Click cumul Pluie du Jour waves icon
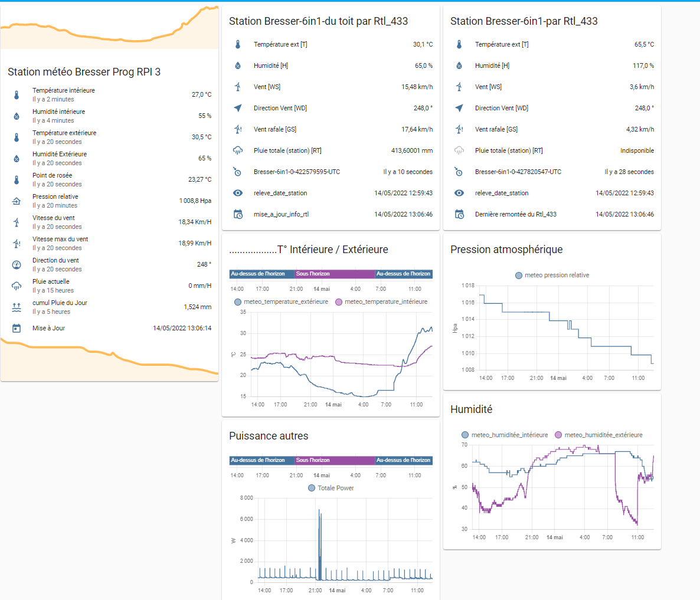Viewport: 700px width, 600px height. [x=17, y=307]
